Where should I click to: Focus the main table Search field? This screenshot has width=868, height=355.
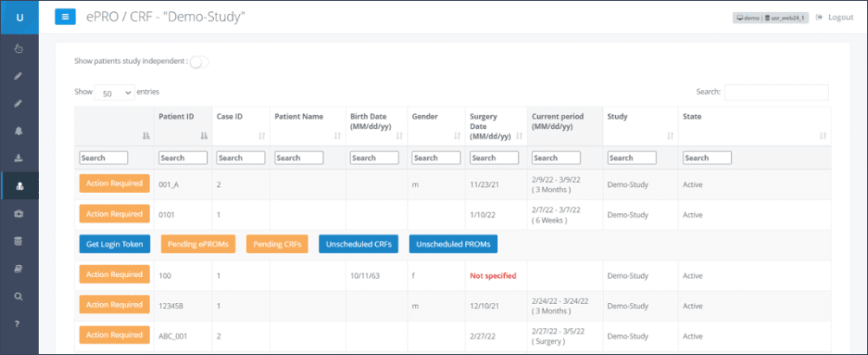click(x=776, y=92)
